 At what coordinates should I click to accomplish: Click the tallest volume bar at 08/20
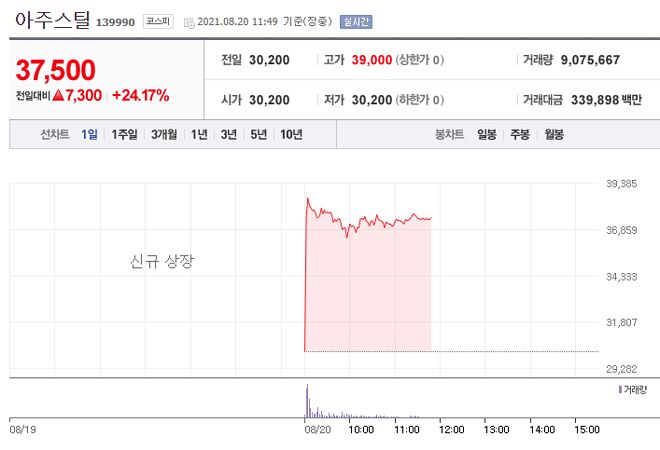308,400
